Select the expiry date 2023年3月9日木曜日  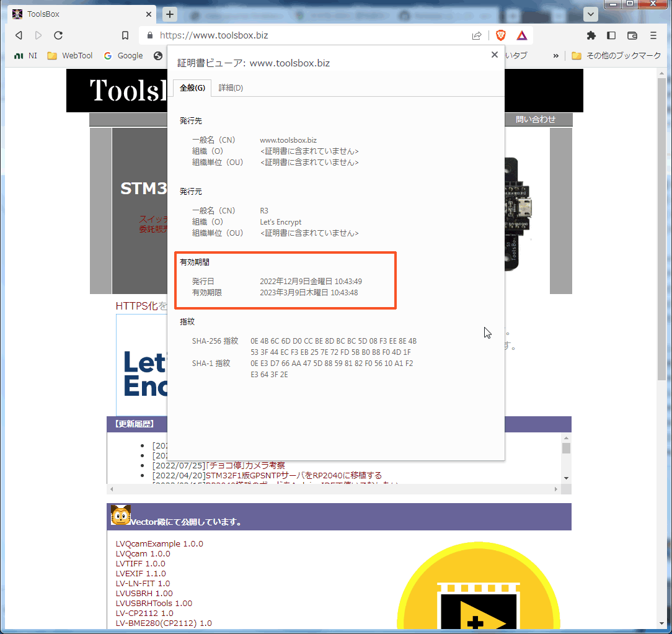[x=294, y=293]
